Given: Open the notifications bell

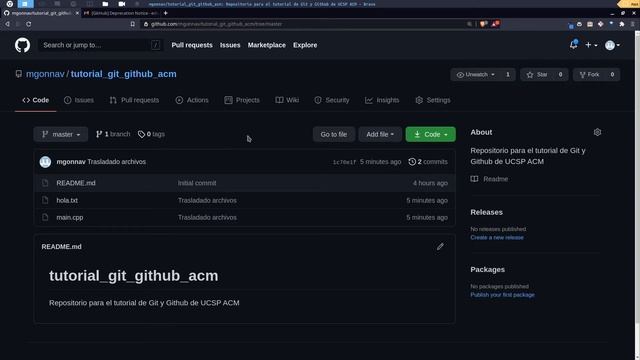Looking at the screenshot, I should tap(573, 45).
